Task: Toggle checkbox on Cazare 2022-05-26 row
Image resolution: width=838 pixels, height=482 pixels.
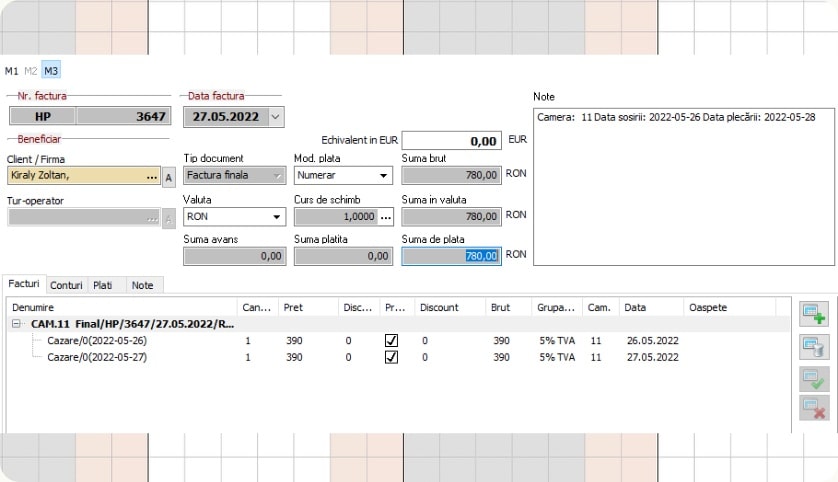Action: [x=392, y=341]
